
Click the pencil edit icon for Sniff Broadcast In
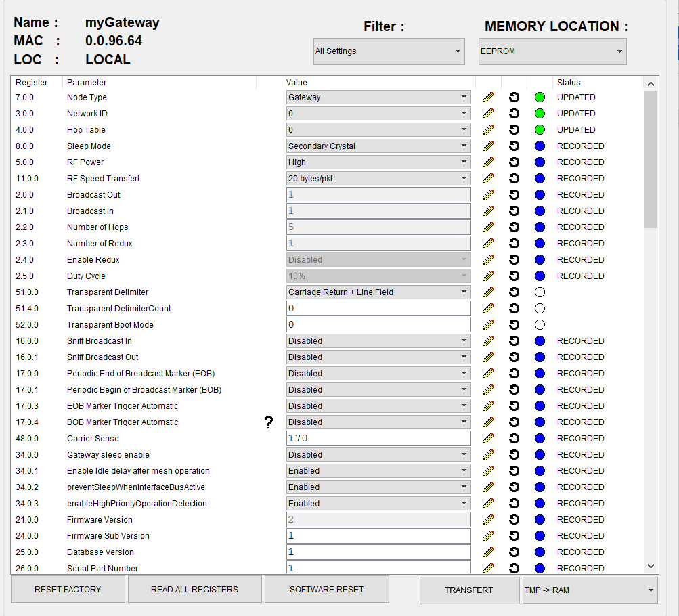click(x=488, y=340)
